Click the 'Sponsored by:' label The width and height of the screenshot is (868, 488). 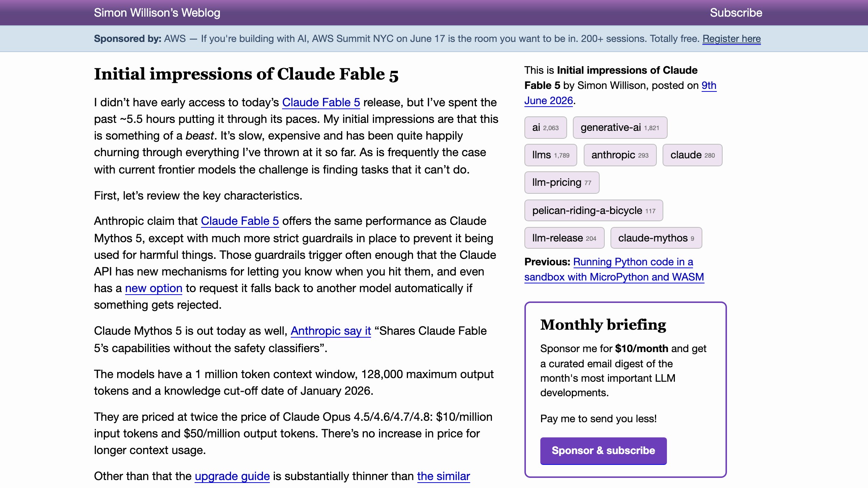click(x=128, y=39)
